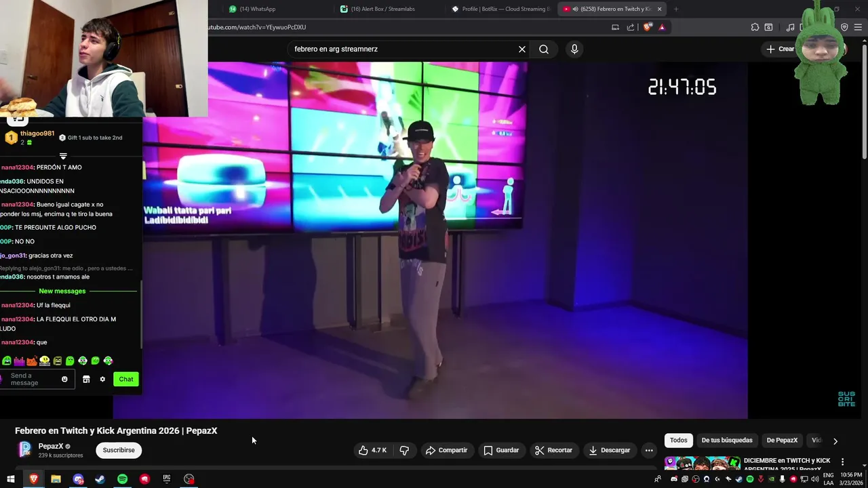Open Spotify from the taskbar
This screenshot has width=868, height=488.
point(122,479)
